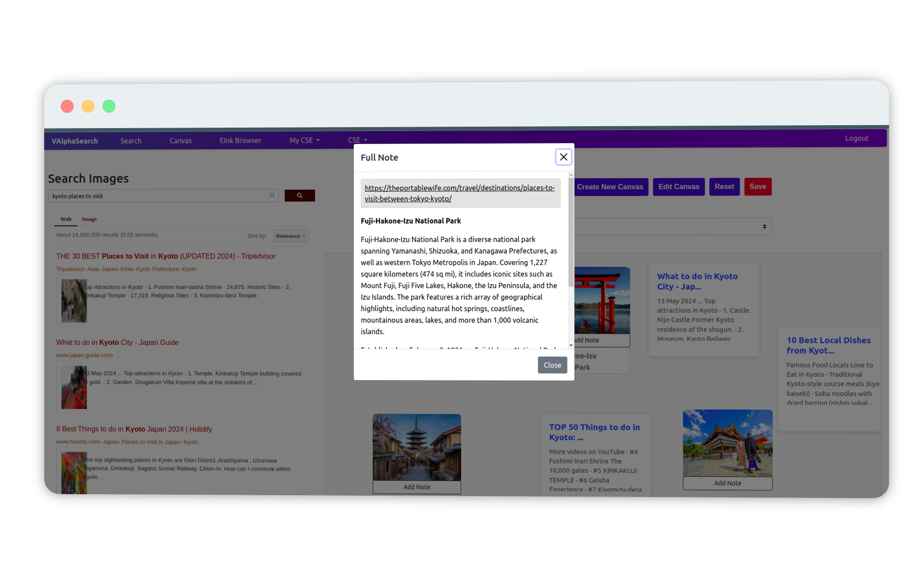This screenshot has width=924, height=578.
Task: Switch to the Image results tab
Action: click(89, 219)
